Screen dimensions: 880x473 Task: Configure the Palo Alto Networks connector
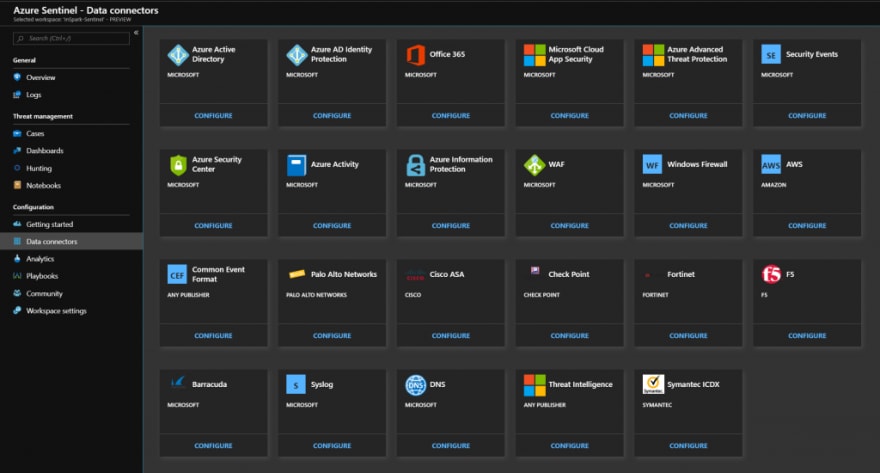coord(332,336)
